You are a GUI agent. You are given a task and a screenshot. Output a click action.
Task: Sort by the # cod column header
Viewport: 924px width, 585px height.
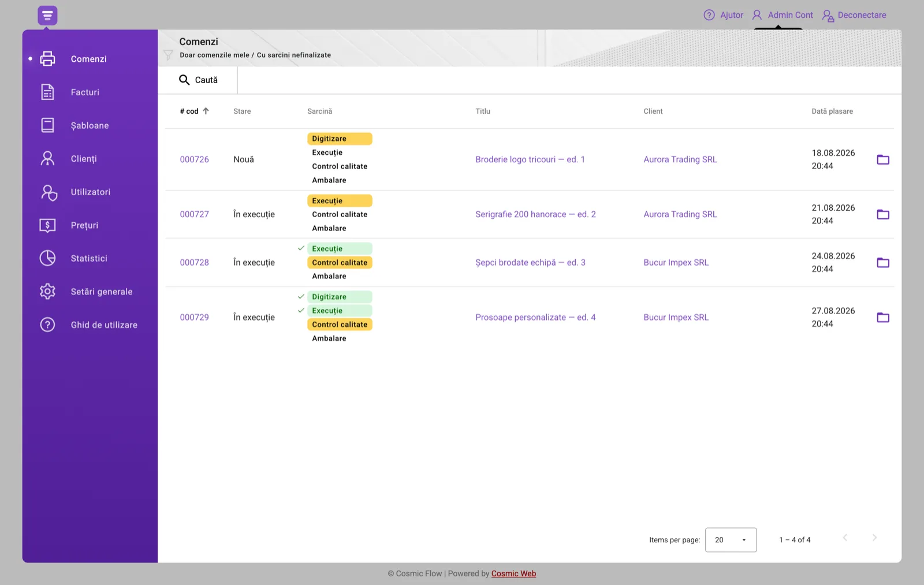pyautogui.click(x=194, y=111)
